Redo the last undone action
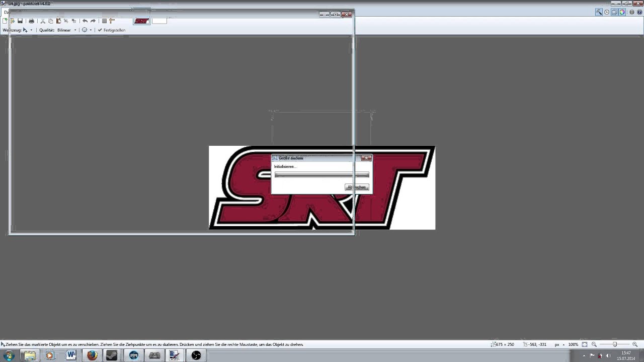This screenshot has width=644, height=362. pos(93,21)
